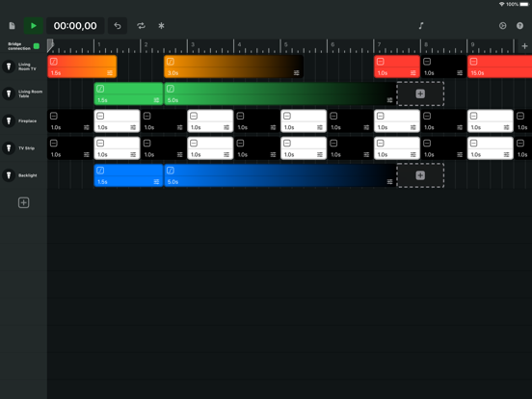Click the asterisk icon in toolbar
The height and width of the screenshot is (399, 532).
pyautogui.click(x=161, y=26)
